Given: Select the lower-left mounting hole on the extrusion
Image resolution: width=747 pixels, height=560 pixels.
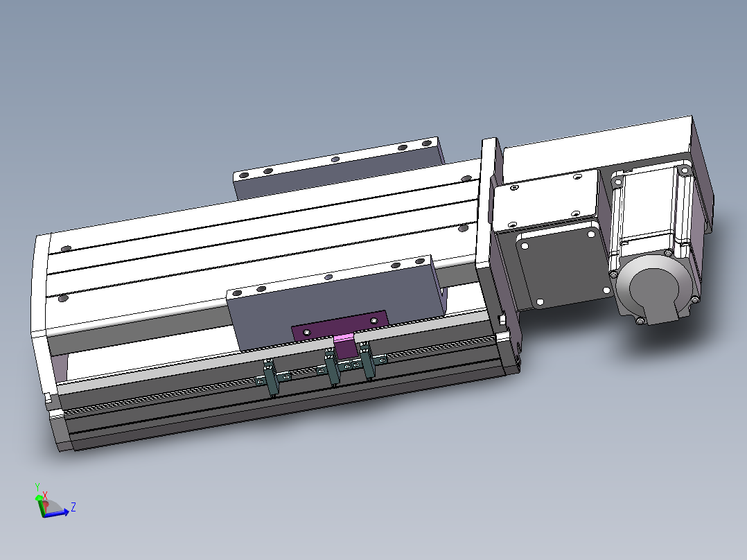Looking at the screenshot, I should [63, 299].
